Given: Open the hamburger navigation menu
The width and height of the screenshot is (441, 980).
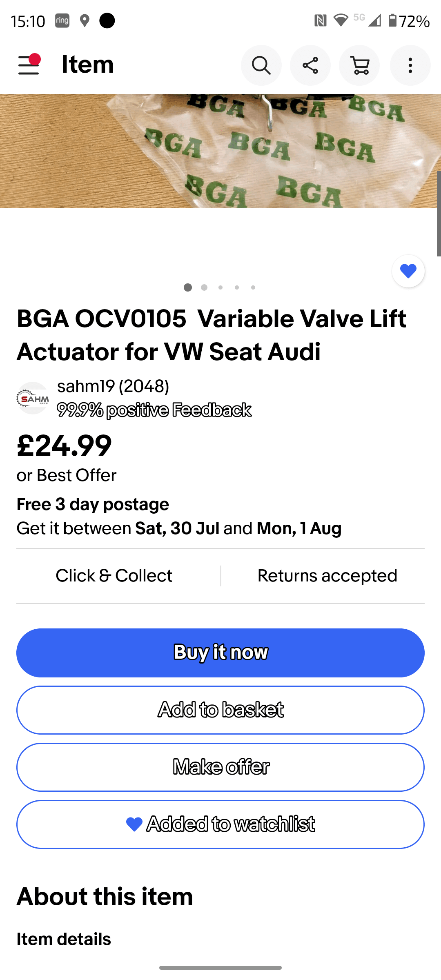Looking at the screenshot, I should coord(29,65).
